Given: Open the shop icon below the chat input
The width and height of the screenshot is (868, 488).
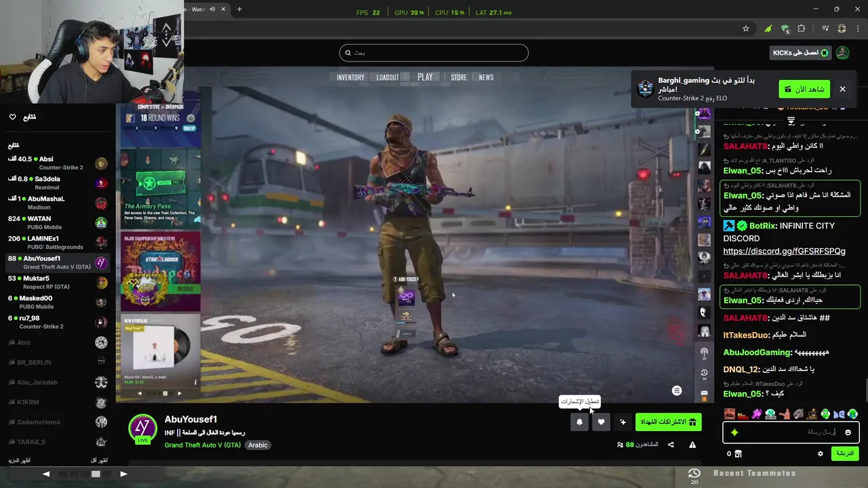Looking at the screenshot, I should 738,453.
